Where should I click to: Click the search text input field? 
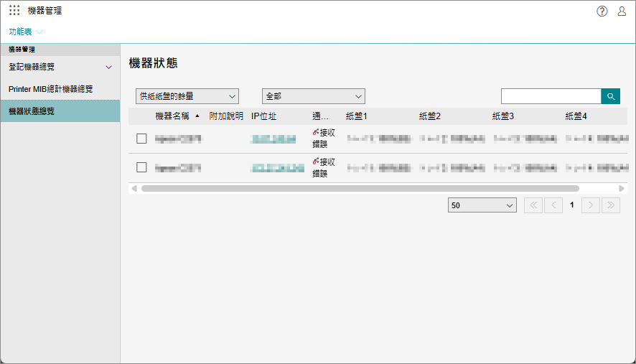pos(550,96)
